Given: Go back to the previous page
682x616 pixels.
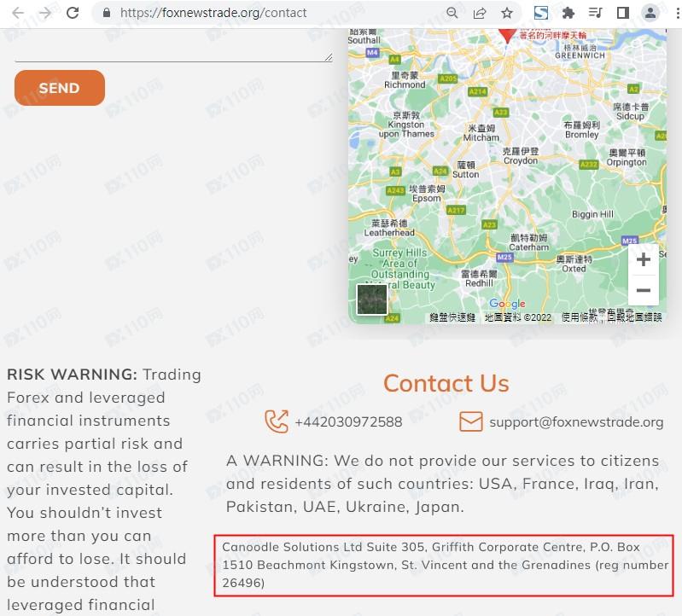Looking at the screenshot, I should coord(18,13).
